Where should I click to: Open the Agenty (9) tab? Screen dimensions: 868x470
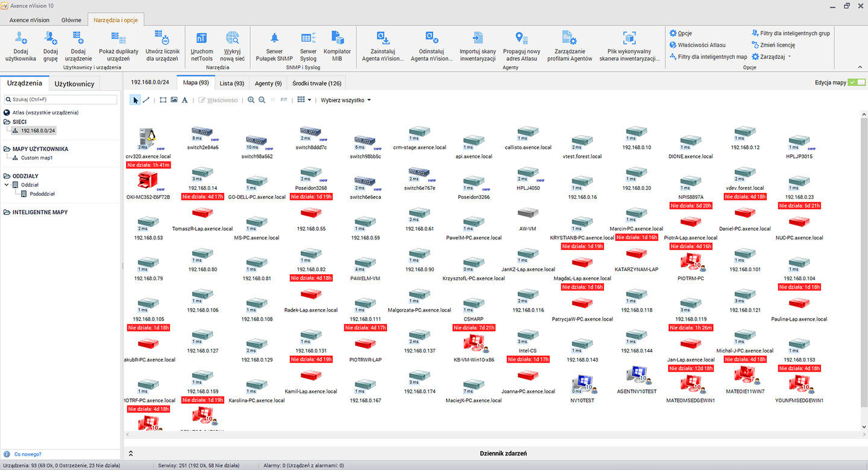pyautogui.click(x=268, y=83)
